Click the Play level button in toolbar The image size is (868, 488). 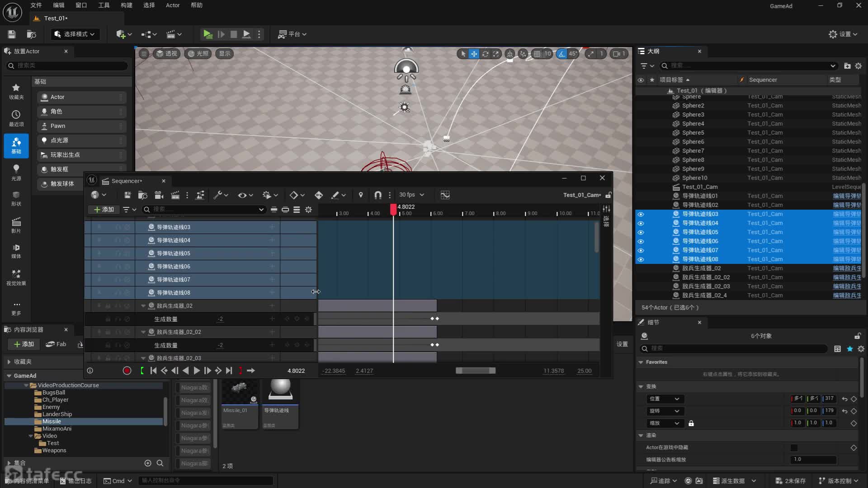coord(208,34)
